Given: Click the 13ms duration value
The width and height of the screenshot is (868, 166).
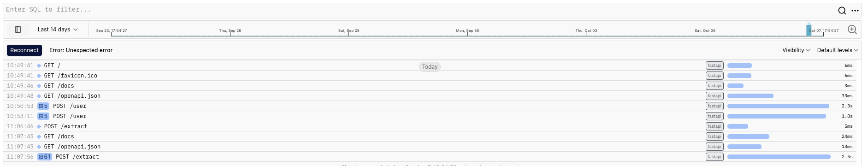Looking at the screenshot, I should click(x=847, y=147).
